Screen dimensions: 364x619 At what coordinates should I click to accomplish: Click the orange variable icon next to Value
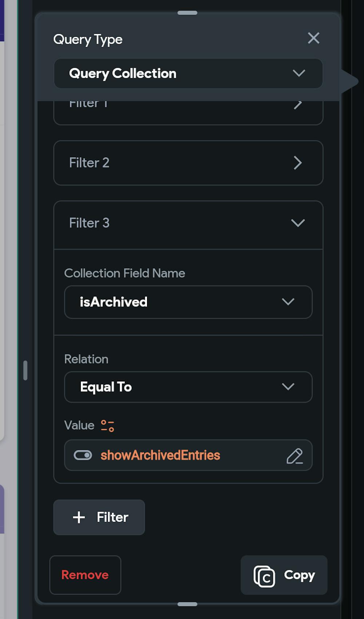coord(107,425)
